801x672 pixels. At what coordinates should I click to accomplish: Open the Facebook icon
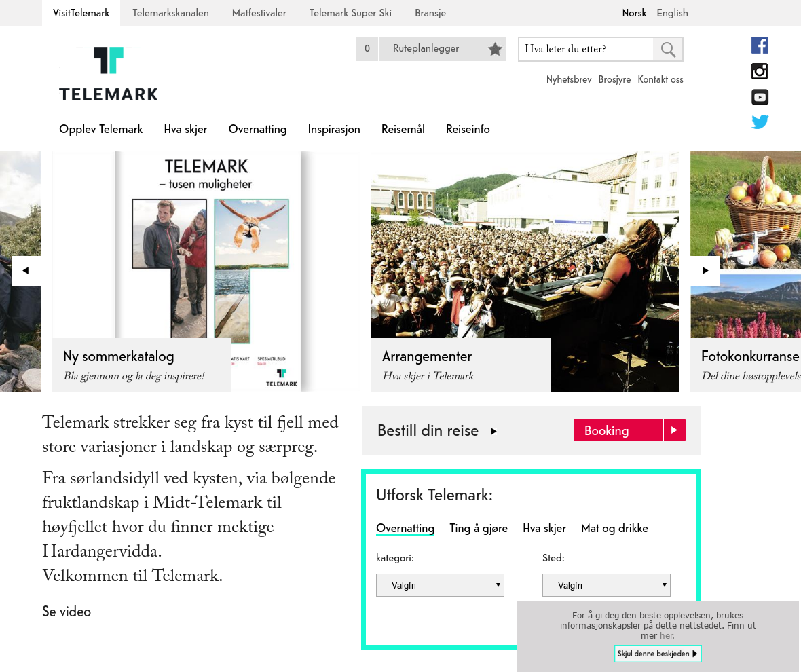point(760,45)
